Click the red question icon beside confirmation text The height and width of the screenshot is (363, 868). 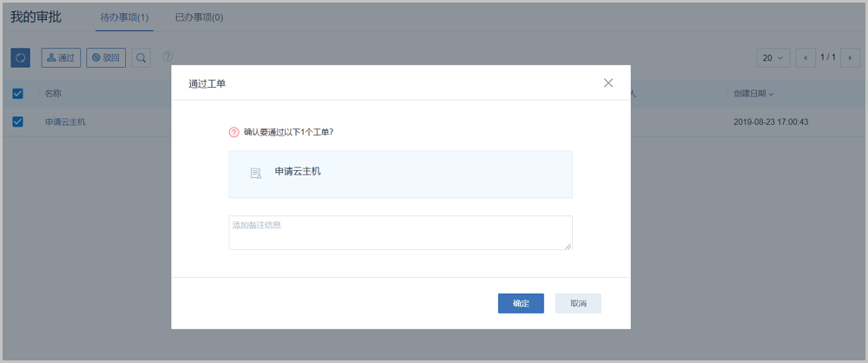(233, 133)
